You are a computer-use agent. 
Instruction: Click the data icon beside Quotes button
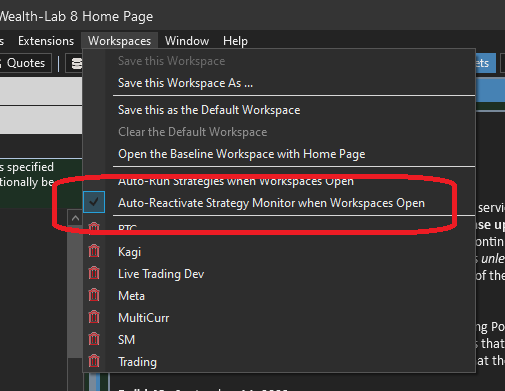77,63
